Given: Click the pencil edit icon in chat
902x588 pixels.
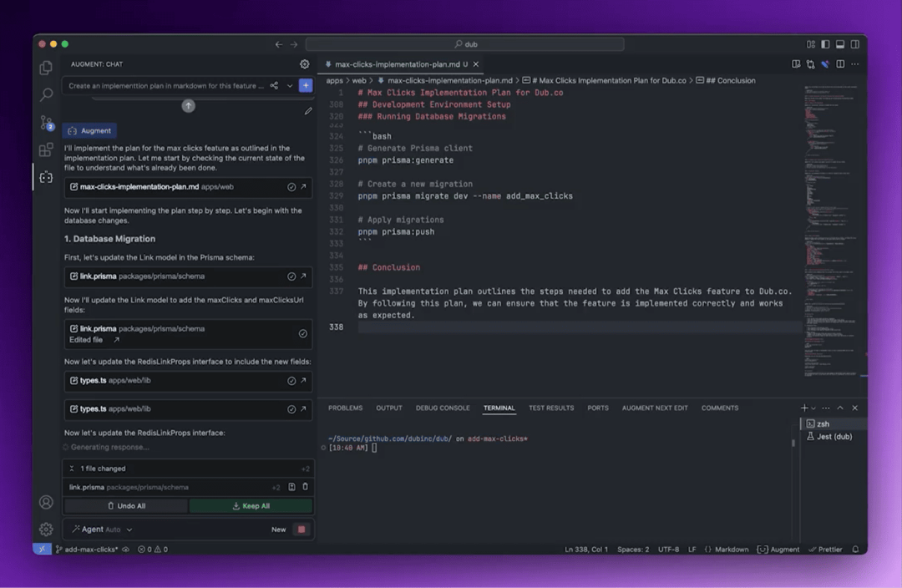Looking at the screenshot, I should pyautogui.click(x=308, y=111).
